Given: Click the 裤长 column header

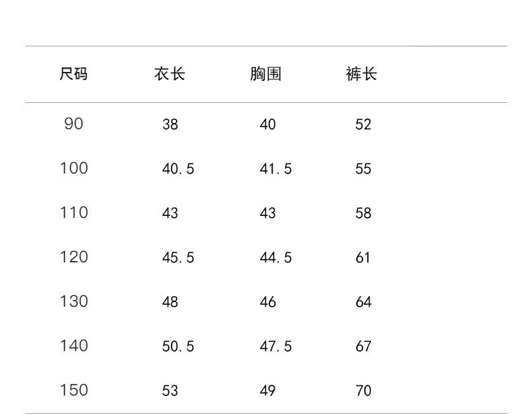Looking at the screenshot, I should pos(362,74).
